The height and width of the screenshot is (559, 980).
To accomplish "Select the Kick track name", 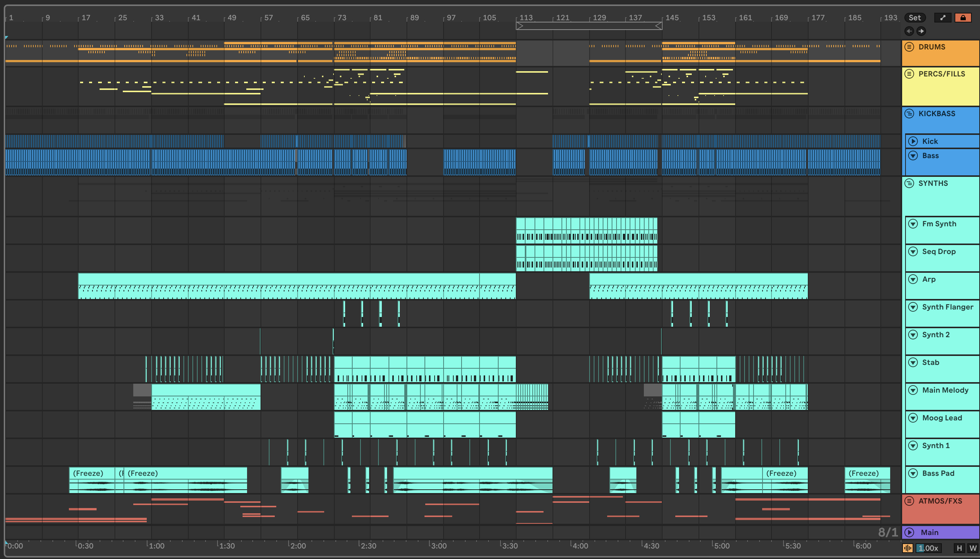I will point(930,141).
